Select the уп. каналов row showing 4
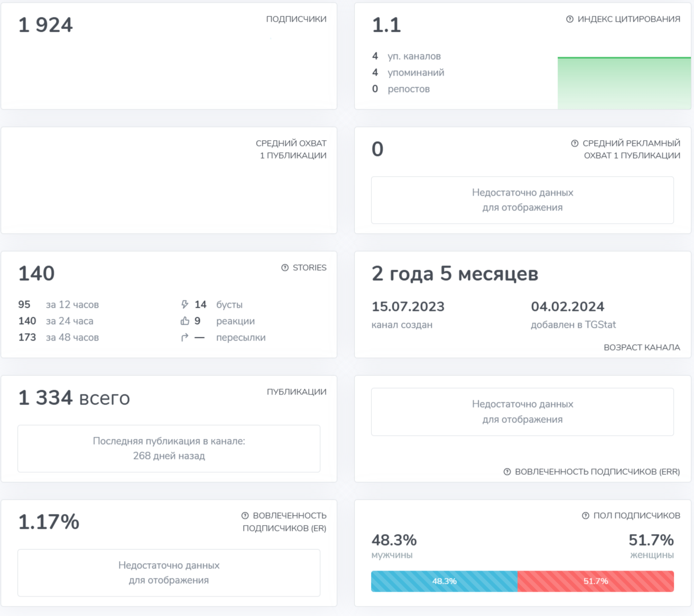 pyautogui.click(x=406, y=56)
